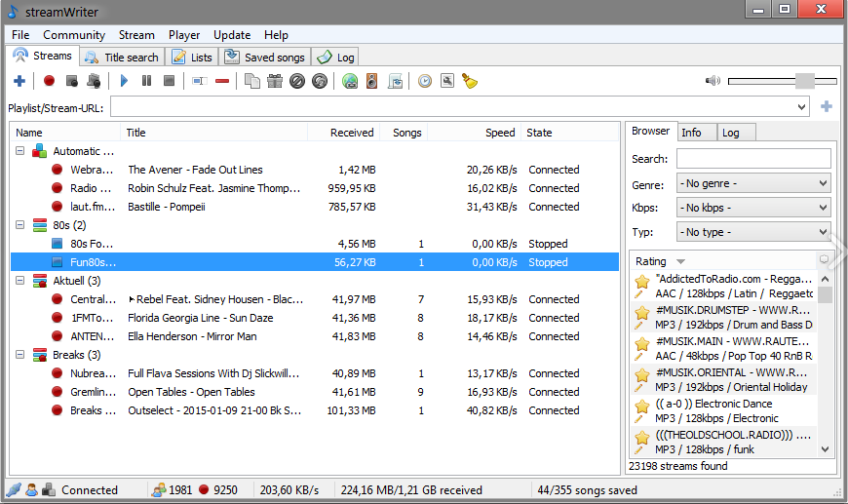The height and width of the screenshot is (504, 848).
Task: Open the main Log tab
Action: (336, 58)
